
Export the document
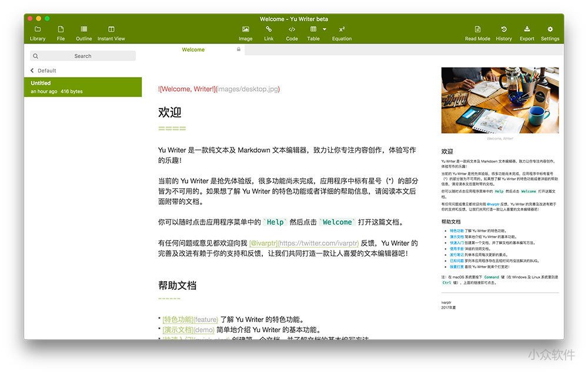pyautogui.click(x=527, y=34)
